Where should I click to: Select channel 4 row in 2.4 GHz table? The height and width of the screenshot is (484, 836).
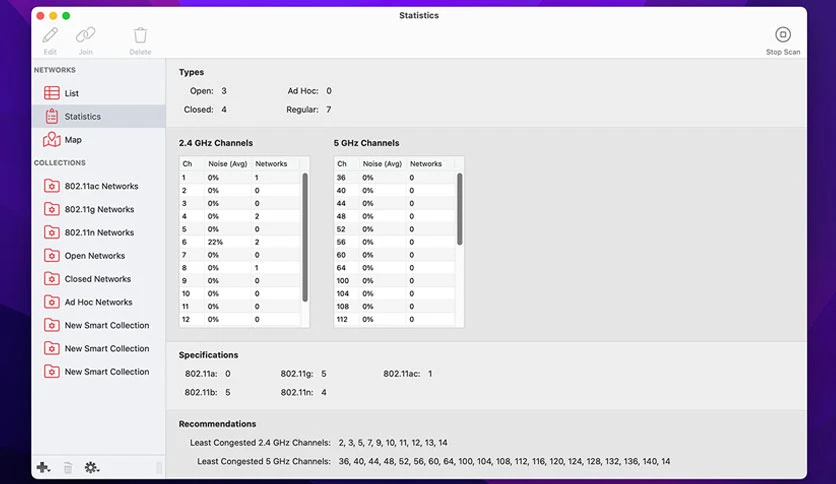pyautogui.click(x=240, y=216)
